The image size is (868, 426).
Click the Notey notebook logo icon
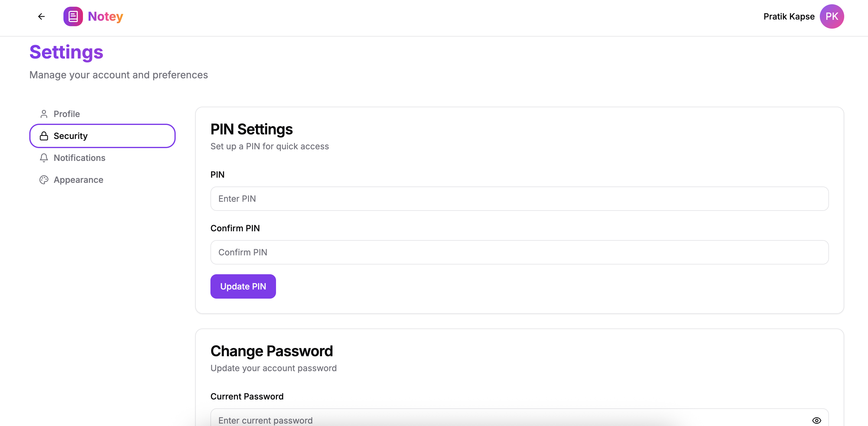tap(73, 16)
